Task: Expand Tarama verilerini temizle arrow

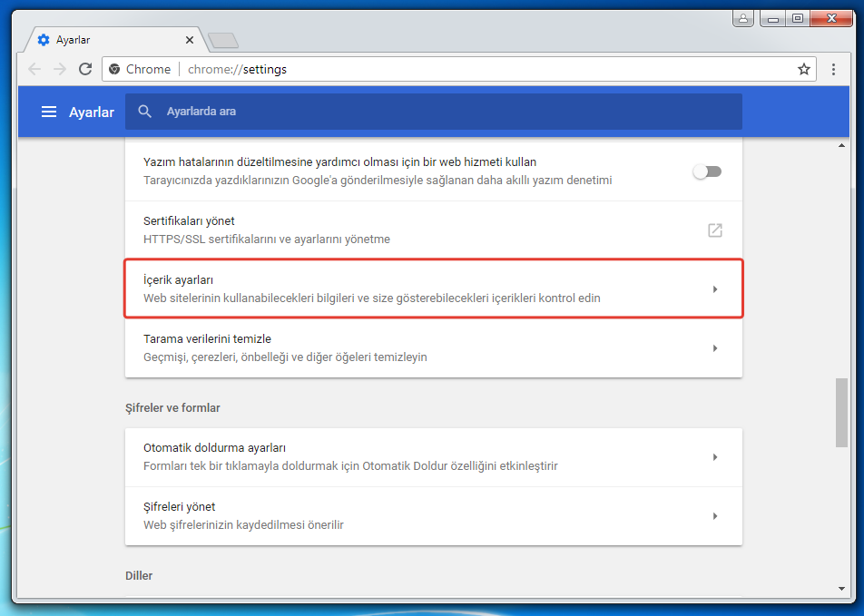Action: coord(715,348)
